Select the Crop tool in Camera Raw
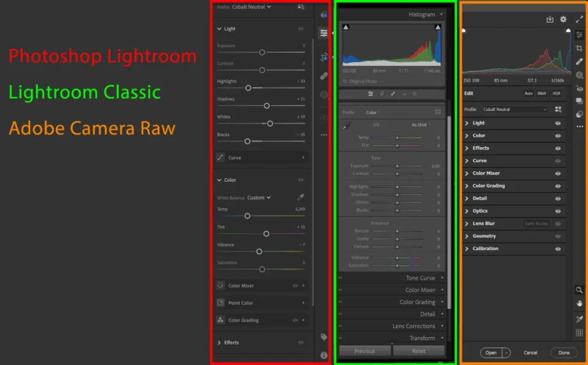 click(579, 48)
